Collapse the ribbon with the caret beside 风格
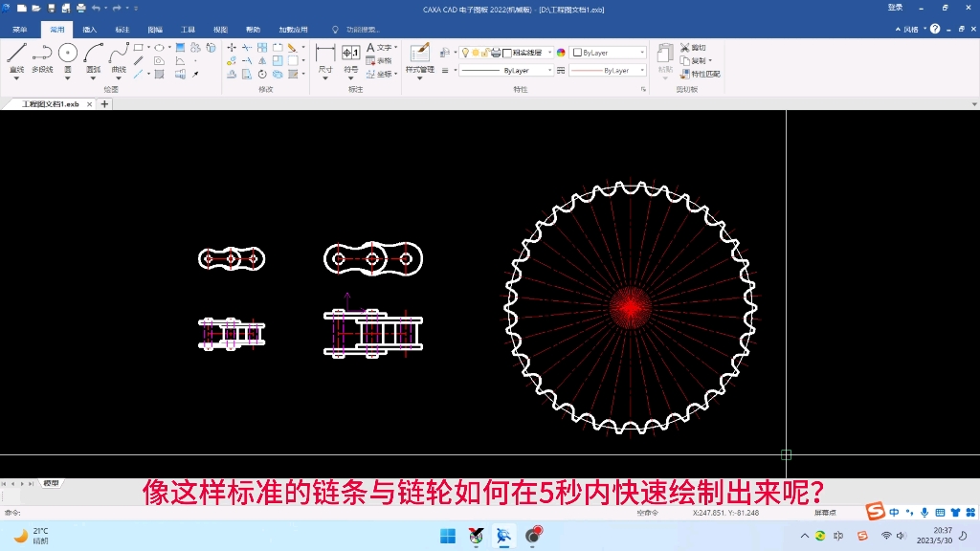This screenshot has width=980, height=551. click(898, 30)
